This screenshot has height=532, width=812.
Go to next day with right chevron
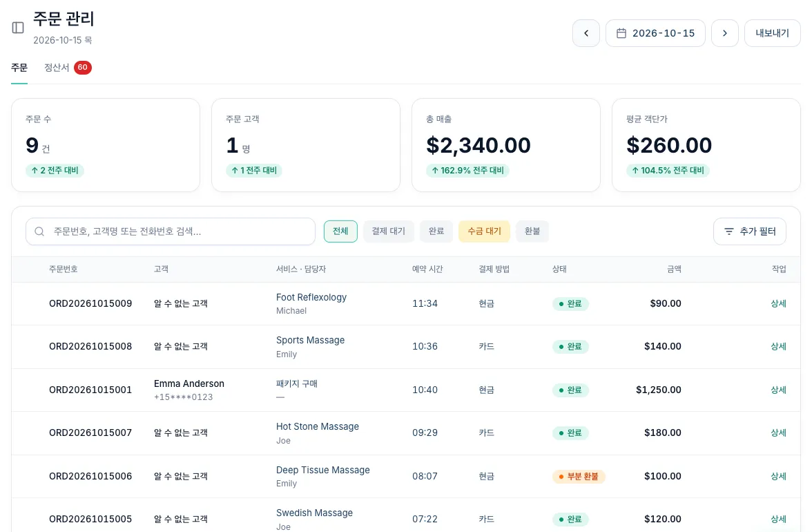[724, 33]
